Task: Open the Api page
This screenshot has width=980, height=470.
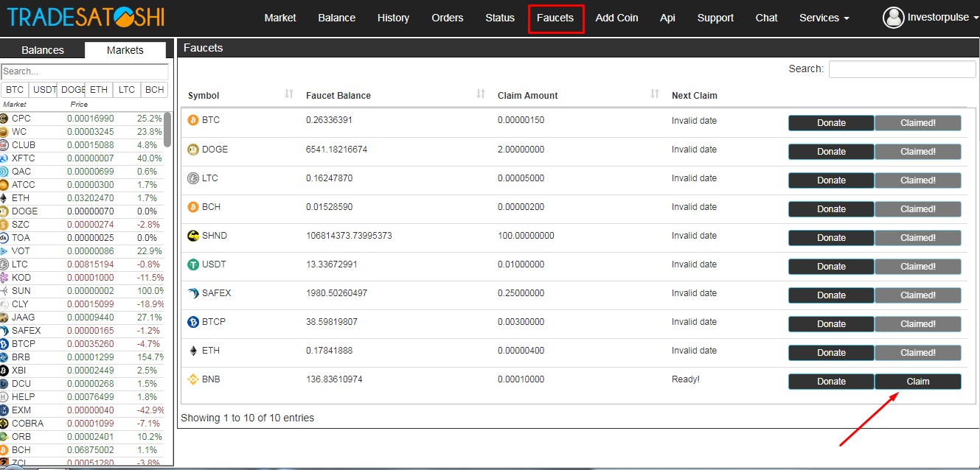Action: pyautogui.click(x=667, y=18)
